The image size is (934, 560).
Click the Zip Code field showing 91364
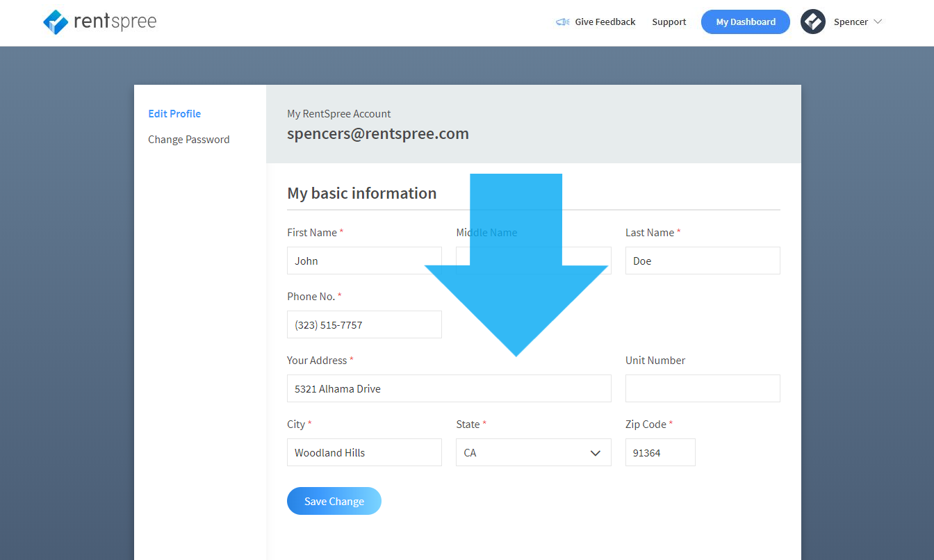point(659,452)
